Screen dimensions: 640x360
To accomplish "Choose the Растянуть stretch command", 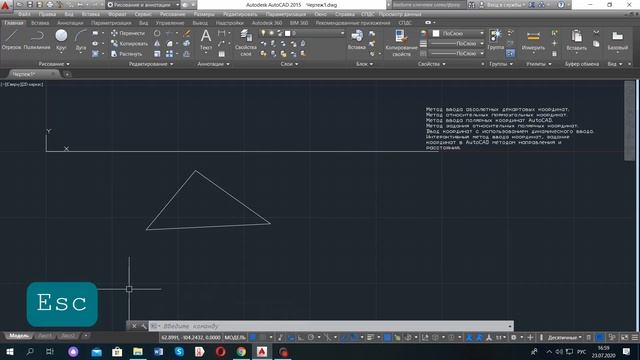I will pyautogui.click(x=127, y=53).
